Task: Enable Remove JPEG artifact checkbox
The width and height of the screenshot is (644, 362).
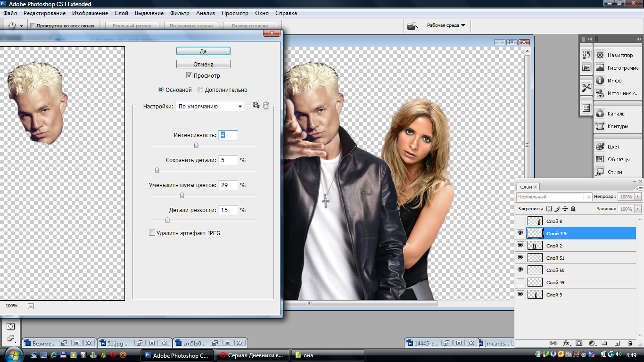Action: 152,233
